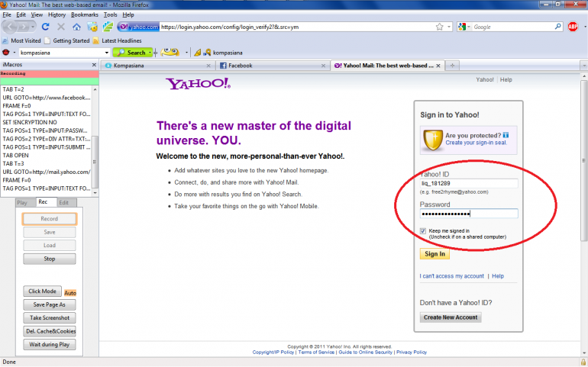Open a new tab with plus button
Image resolution: width=588 pixels, height=367 pixels.
click(453, 66)
